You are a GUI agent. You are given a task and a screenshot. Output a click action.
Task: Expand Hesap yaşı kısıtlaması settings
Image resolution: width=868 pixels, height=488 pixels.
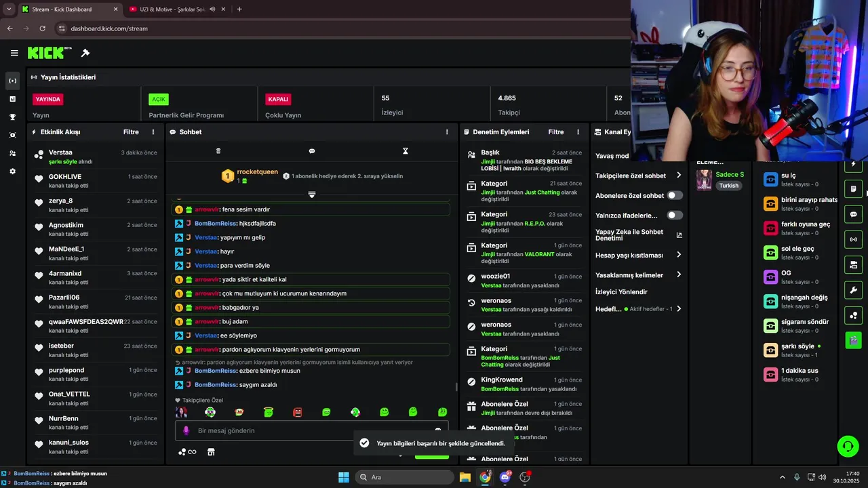pos(679,255)
